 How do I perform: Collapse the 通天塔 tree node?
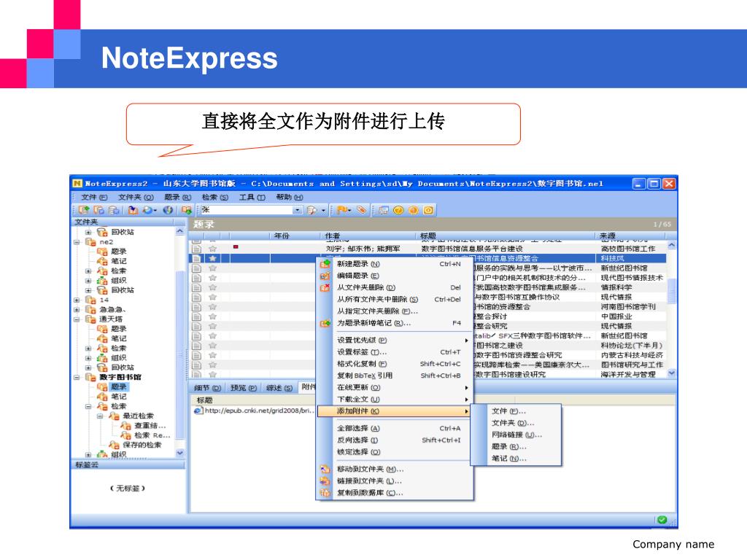(77, 319)
